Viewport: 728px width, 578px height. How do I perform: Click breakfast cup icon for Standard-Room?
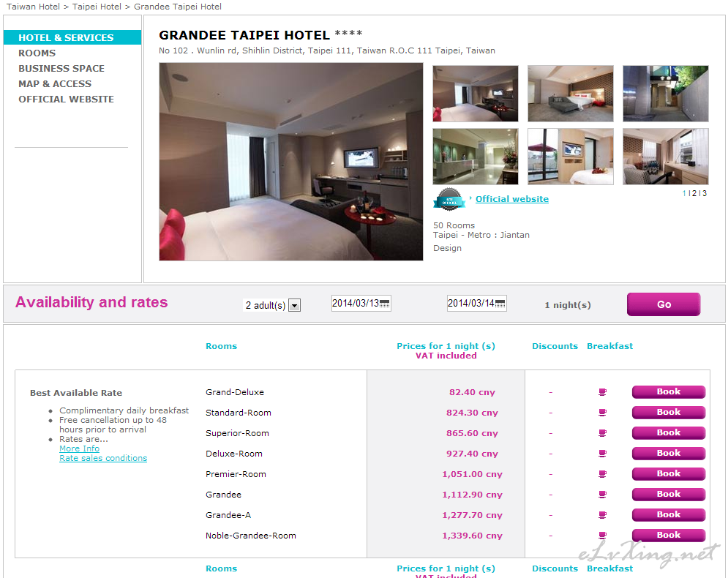(x=602, y=413)
